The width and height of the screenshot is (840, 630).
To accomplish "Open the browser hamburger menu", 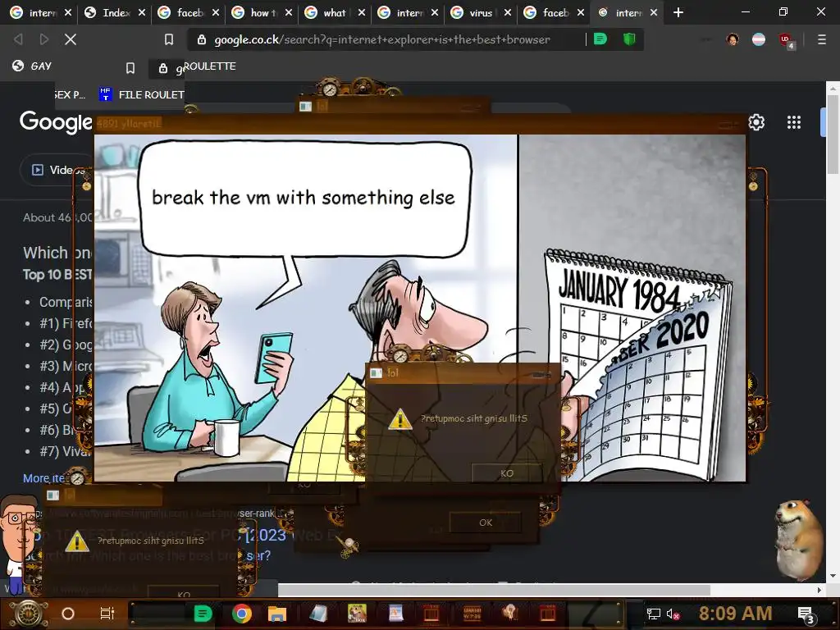I will [x=822, y=39].
